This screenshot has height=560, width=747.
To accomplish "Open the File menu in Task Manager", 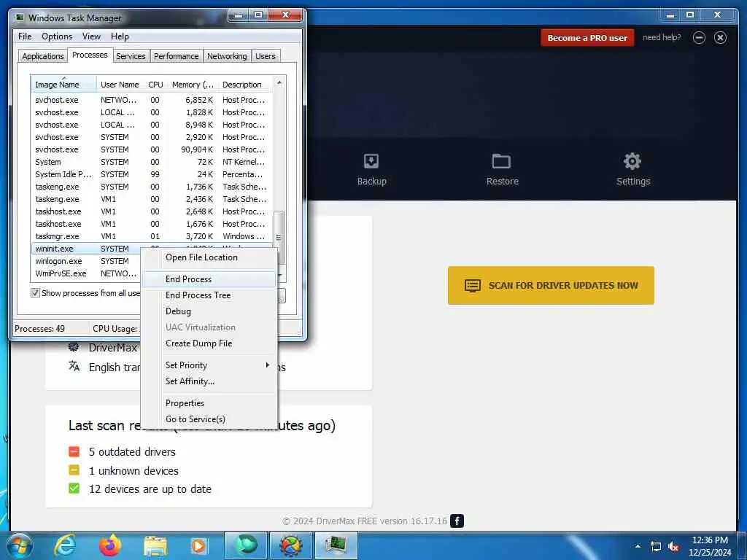I will coord(25,36).
